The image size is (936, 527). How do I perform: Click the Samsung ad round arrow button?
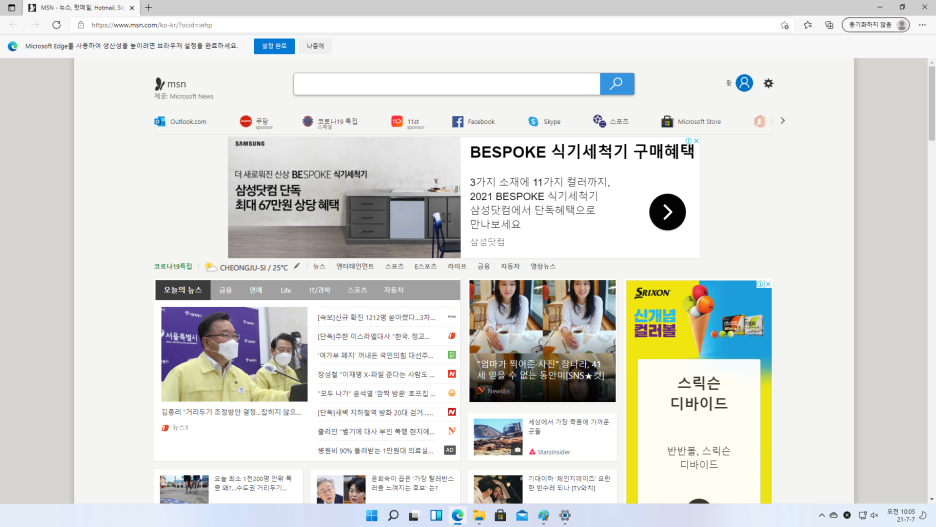coord(667,212)
